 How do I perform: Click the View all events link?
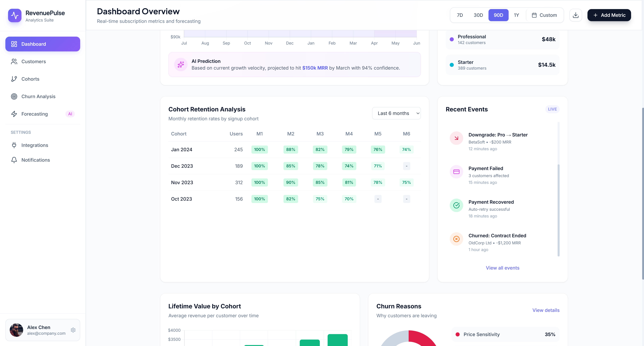(502, 268)
